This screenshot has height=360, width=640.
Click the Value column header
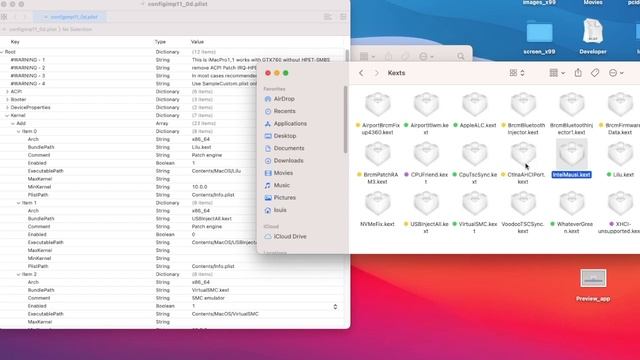pos(197,42)
